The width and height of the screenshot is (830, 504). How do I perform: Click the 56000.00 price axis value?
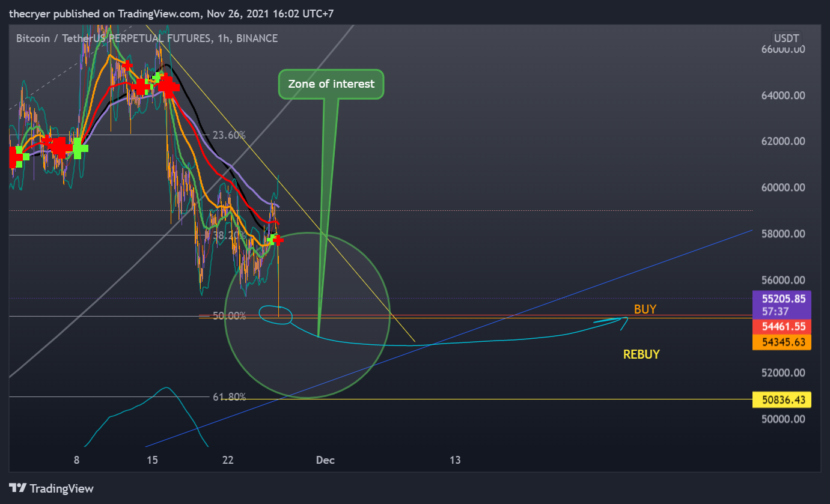[783, 280]
